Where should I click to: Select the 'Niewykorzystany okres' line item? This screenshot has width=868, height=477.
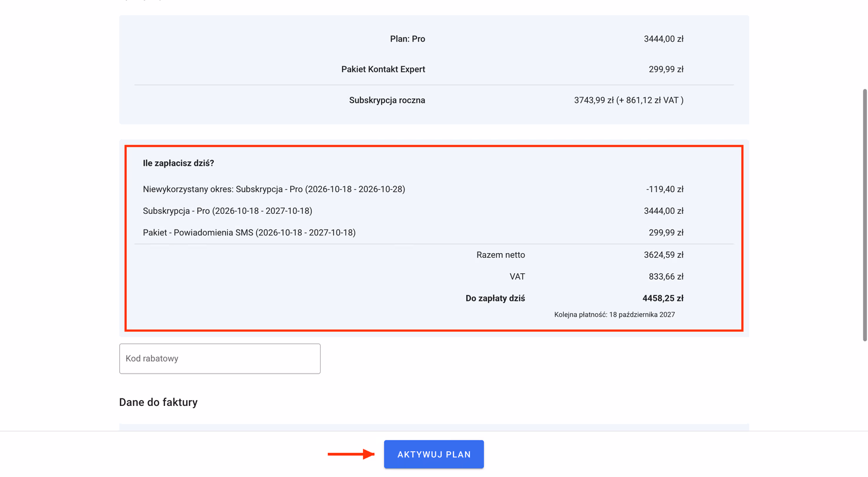click(x=274, y=189)
